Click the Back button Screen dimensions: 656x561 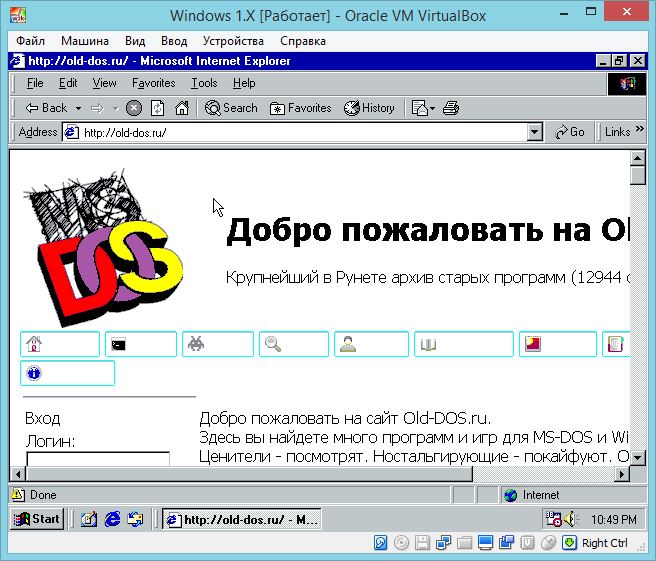pyautogui.click(x=46, y=108)
